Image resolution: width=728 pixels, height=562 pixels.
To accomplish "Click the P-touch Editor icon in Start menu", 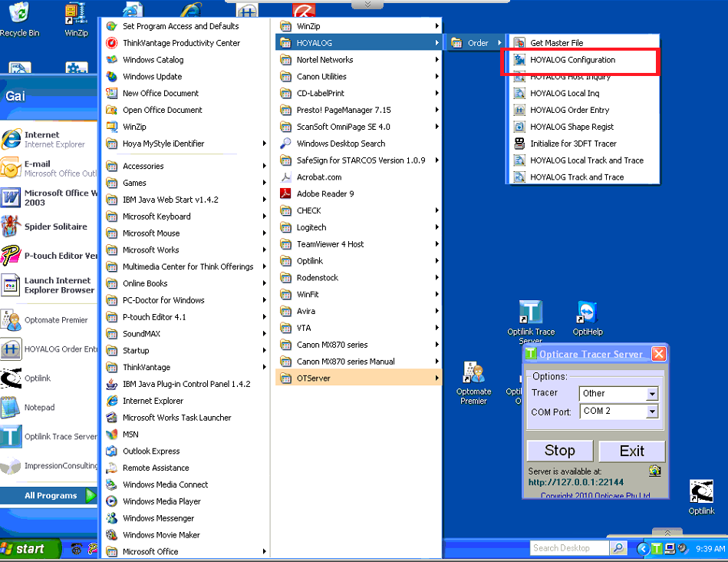I will click(x=12, y=256).
